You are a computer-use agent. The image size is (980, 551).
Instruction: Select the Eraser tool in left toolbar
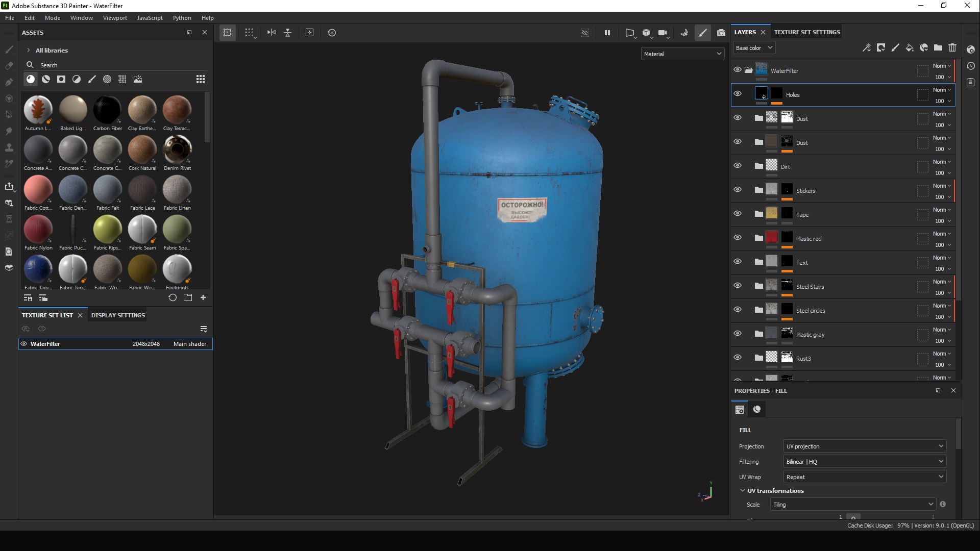(9, 66)
